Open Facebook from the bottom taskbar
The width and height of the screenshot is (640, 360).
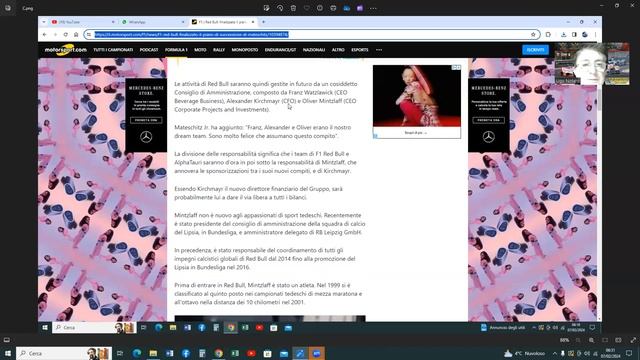pyautogui.click(x=186, y=353)
